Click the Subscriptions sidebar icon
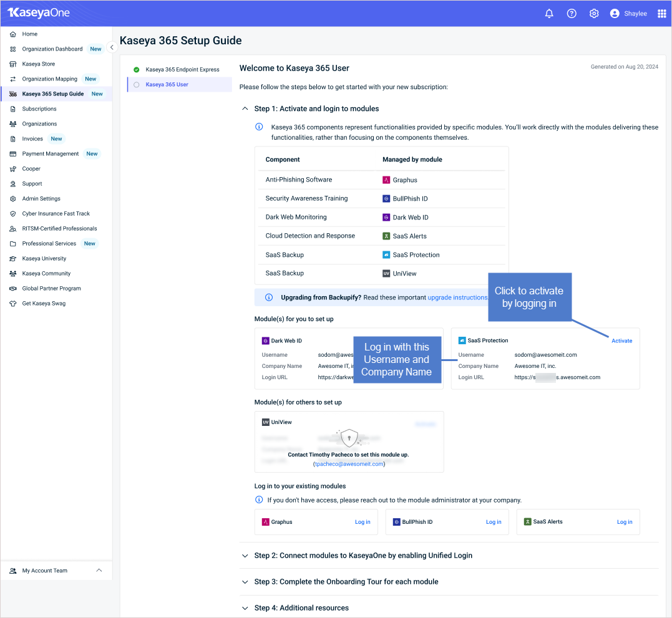The height and width of the screenshot is (618, 672). pyautogui.click(x=13, y=109)
